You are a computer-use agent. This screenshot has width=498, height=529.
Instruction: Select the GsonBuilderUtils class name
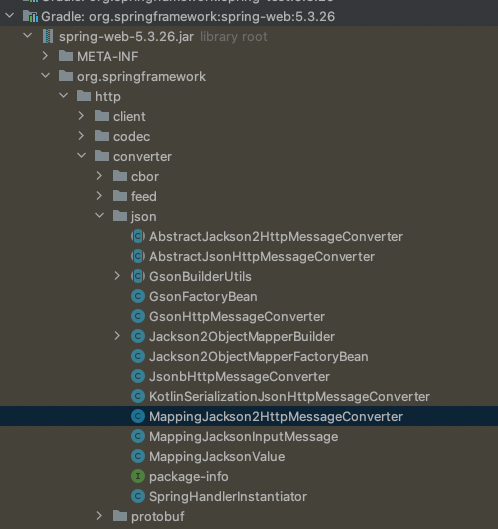tap(200, 276)
